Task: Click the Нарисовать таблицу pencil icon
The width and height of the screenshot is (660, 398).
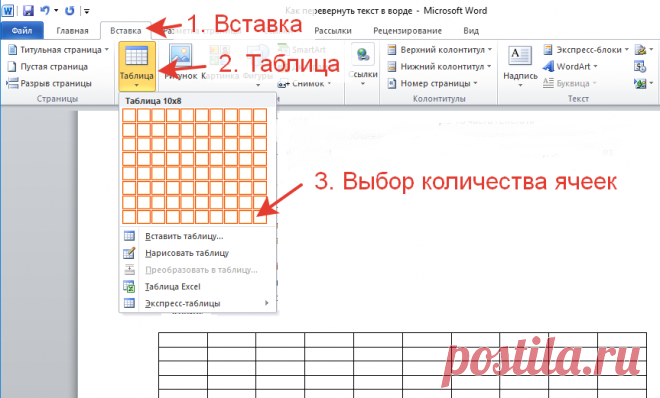Action: click(x=129, y=253)
